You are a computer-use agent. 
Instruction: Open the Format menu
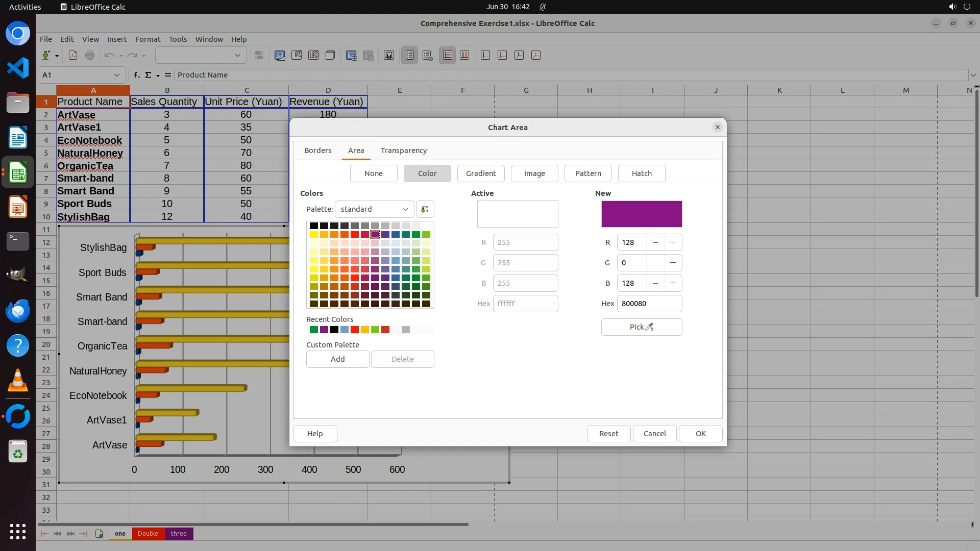point(148,39)
